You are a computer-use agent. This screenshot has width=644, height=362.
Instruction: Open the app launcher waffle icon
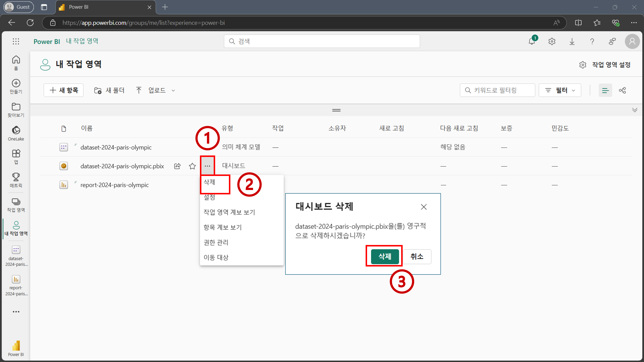coord(16,41)
